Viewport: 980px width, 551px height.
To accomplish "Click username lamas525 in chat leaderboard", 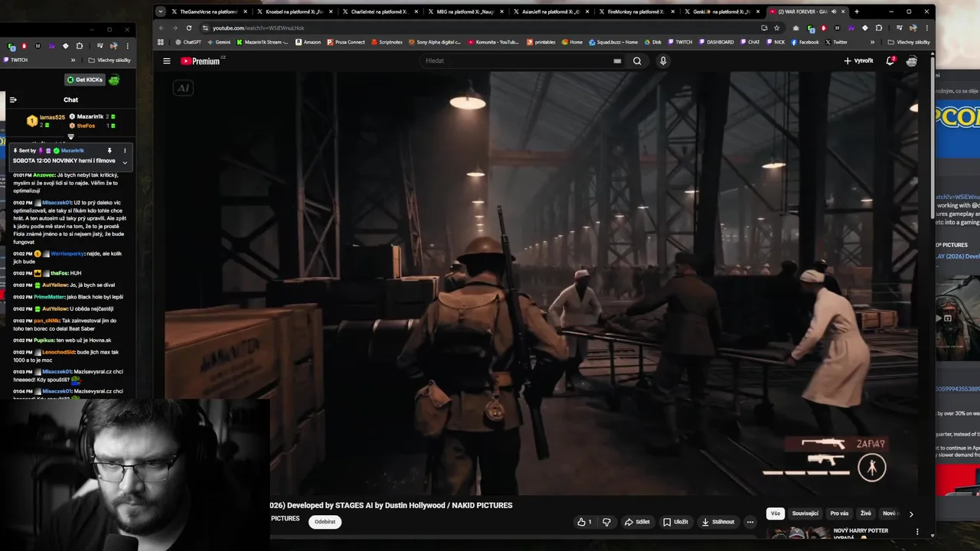I will (52, 117).
